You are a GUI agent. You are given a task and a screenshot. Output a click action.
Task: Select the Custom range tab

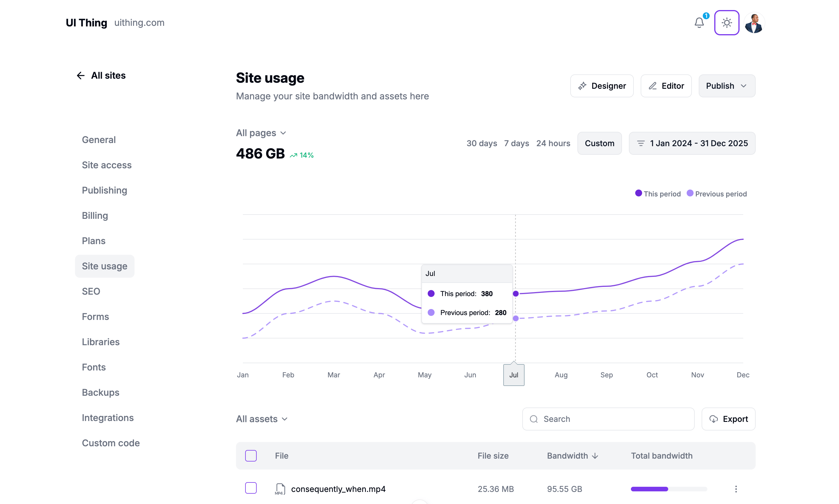click(x=600, y=143)
